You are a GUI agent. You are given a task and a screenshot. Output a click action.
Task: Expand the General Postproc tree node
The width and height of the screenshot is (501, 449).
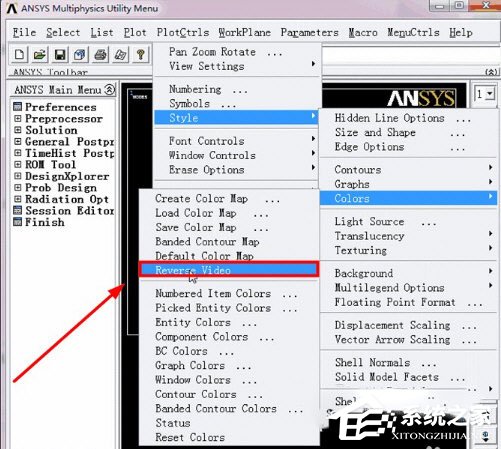(x=18, y=141)
